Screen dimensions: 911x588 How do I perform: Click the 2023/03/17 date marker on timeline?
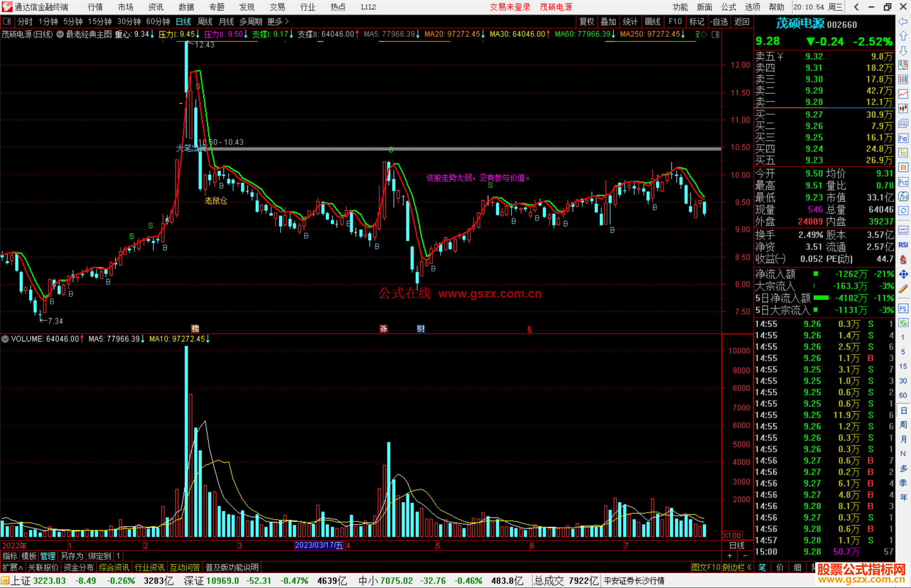tap(318, 545)
